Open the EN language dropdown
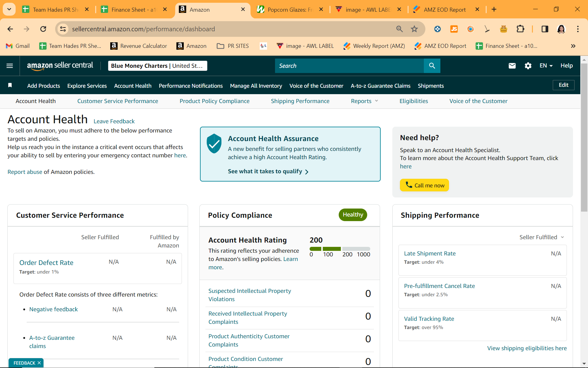The height and width of the screenshot is (368, 588). (x=546, y=66)
